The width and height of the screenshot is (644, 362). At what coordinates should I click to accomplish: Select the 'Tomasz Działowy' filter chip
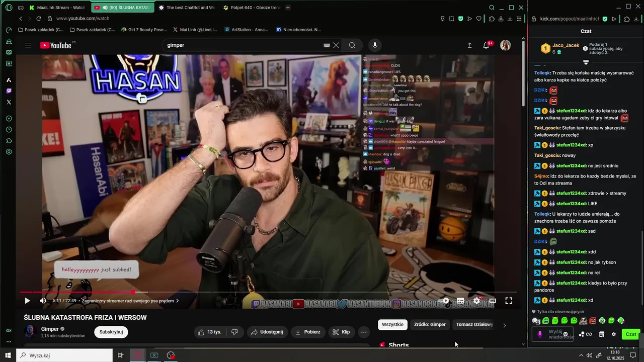pos(474,324)
